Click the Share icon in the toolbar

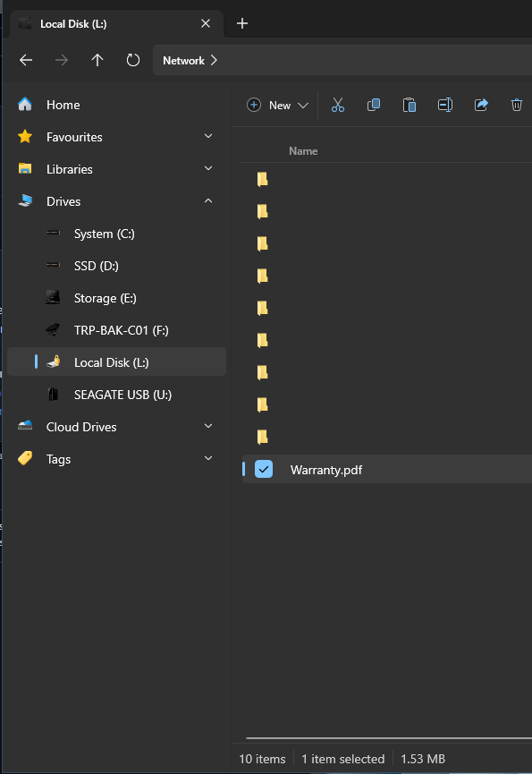(481, 105)
